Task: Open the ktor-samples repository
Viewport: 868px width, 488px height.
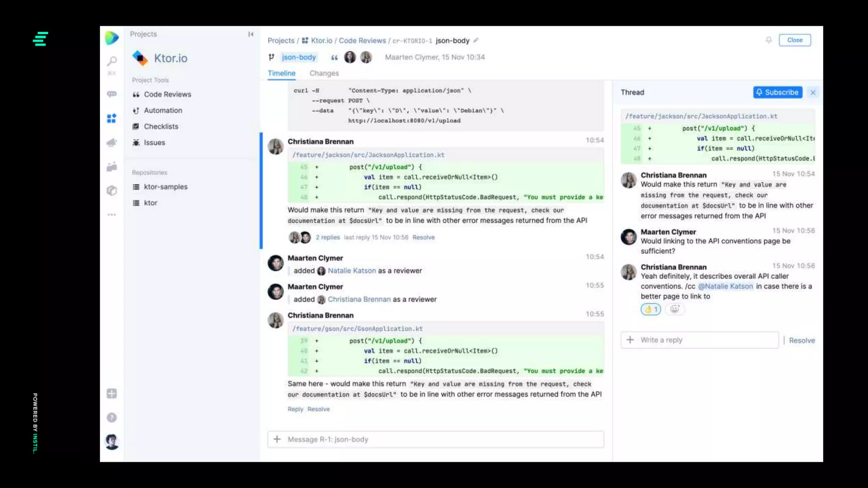Action: [x=165, y=187]
